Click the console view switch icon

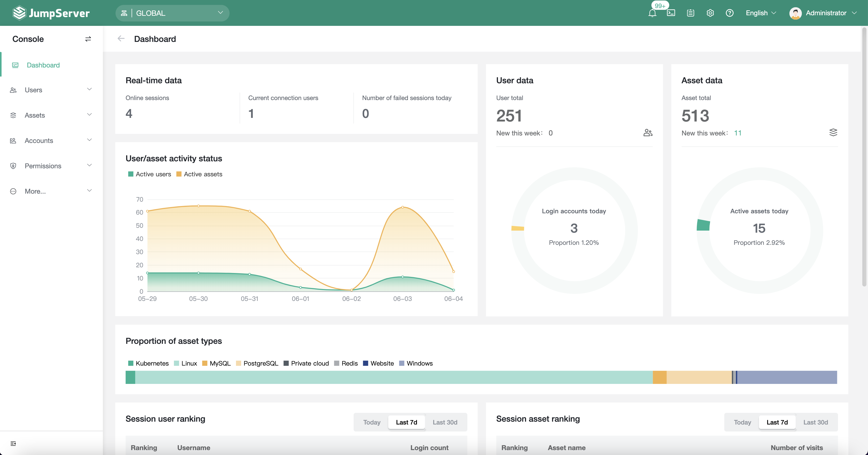tap(88, 39)
